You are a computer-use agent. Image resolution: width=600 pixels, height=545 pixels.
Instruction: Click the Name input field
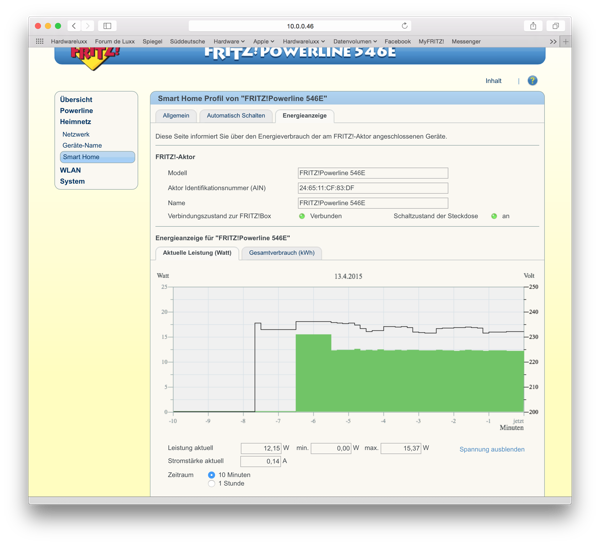coord(373,203)
